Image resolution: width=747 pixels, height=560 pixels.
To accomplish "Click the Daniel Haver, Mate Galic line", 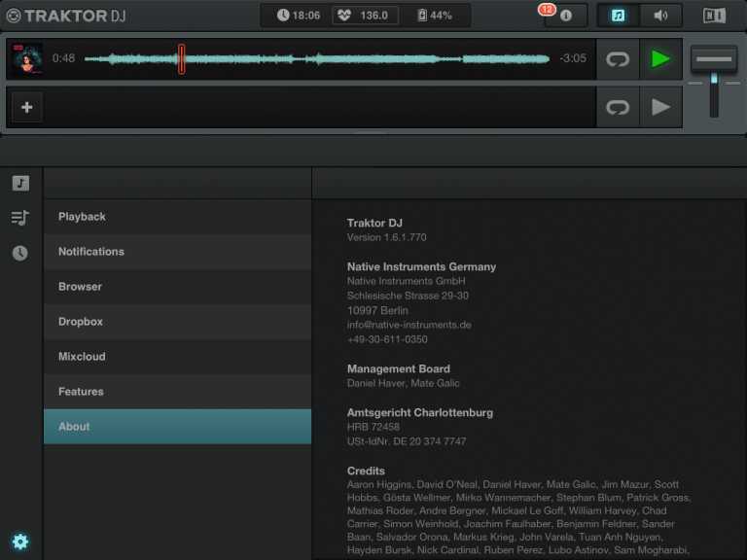I will [x=403, y=383].
